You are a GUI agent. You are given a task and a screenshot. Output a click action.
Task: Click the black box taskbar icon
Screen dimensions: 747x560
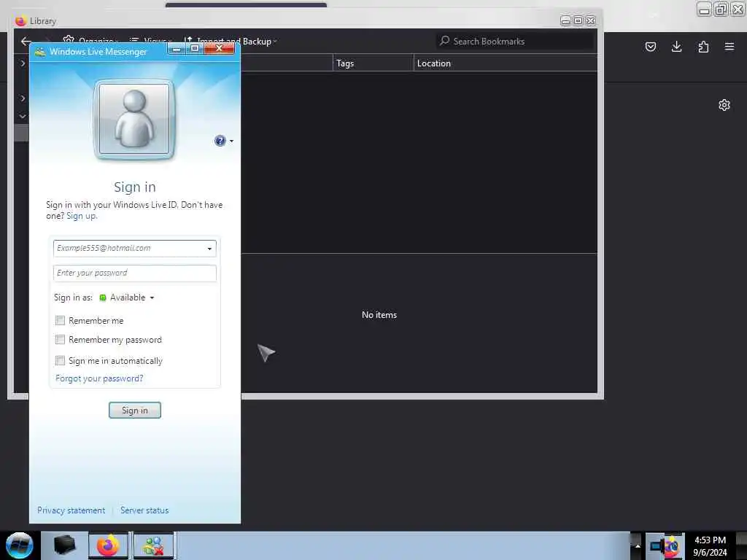[64, 545]
